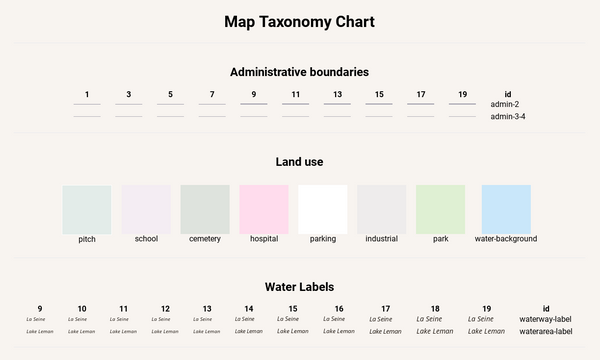
Task: Select the school land use swatch
Action: [x=146, y=209]
